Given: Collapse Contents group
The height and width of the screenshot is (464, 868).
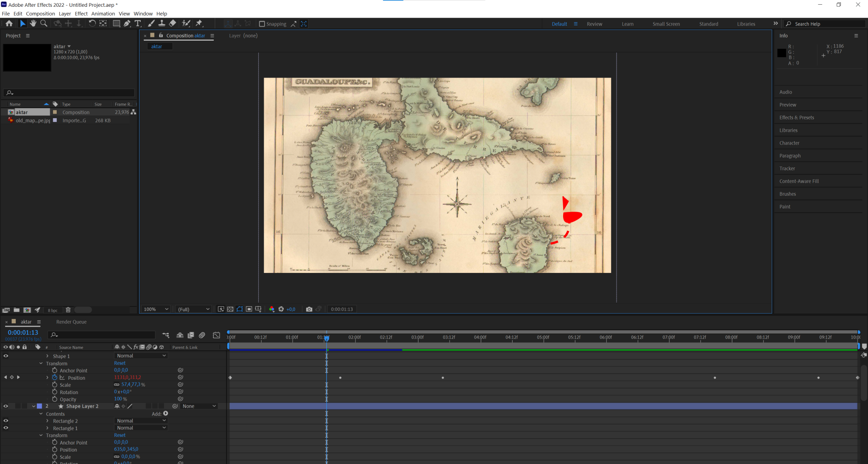Looking at the screenshot, I should (41, 414).
